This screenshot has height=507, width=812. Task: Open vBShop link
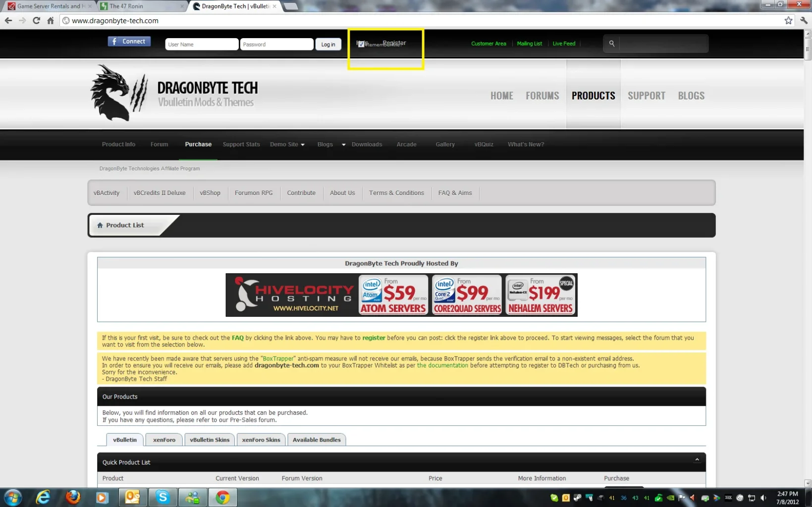(210, 193)
